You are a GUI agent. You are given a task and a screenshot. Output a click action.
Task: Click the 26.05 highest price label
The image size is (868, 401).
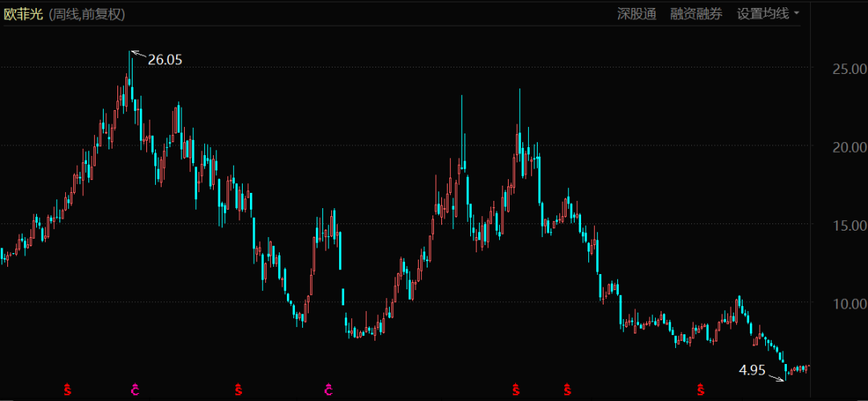(165, 59)
